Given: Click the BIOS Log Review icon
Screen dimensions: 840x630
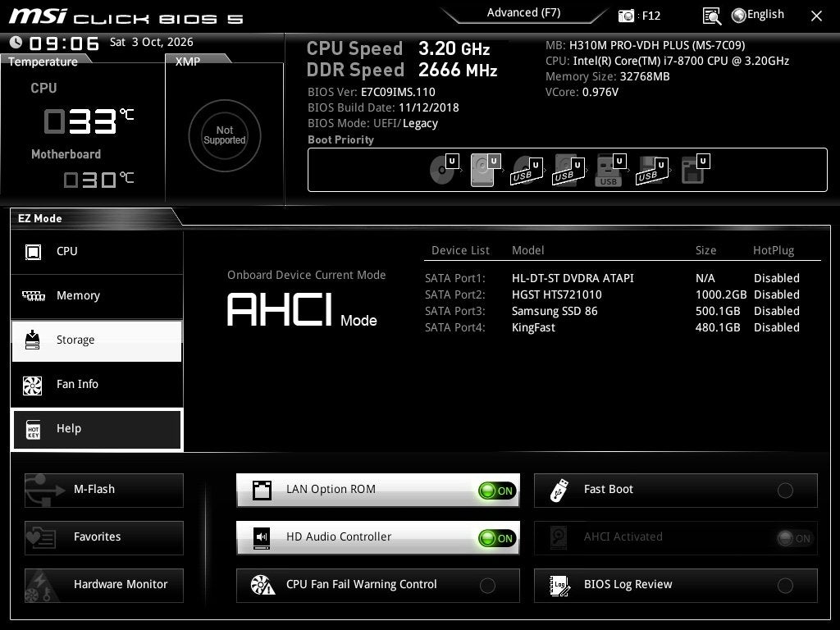Looking at the screenshot, I should (x=559, y=586).
